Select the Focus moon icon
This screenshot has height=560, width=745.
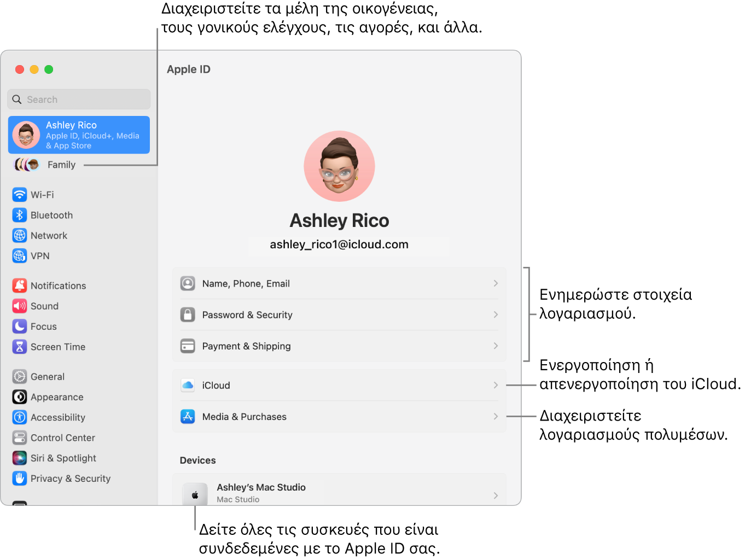point(20,326)
